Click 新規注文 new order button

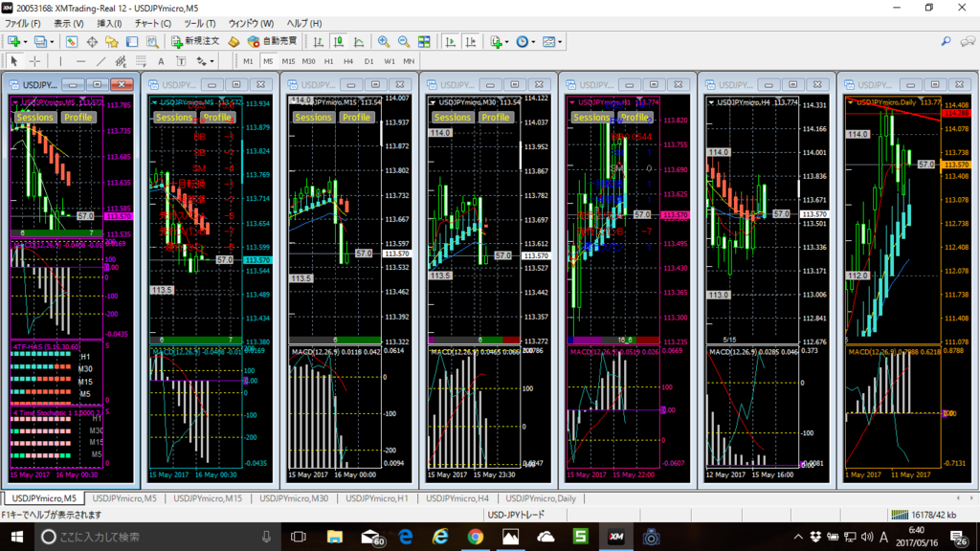click(195, 42)
